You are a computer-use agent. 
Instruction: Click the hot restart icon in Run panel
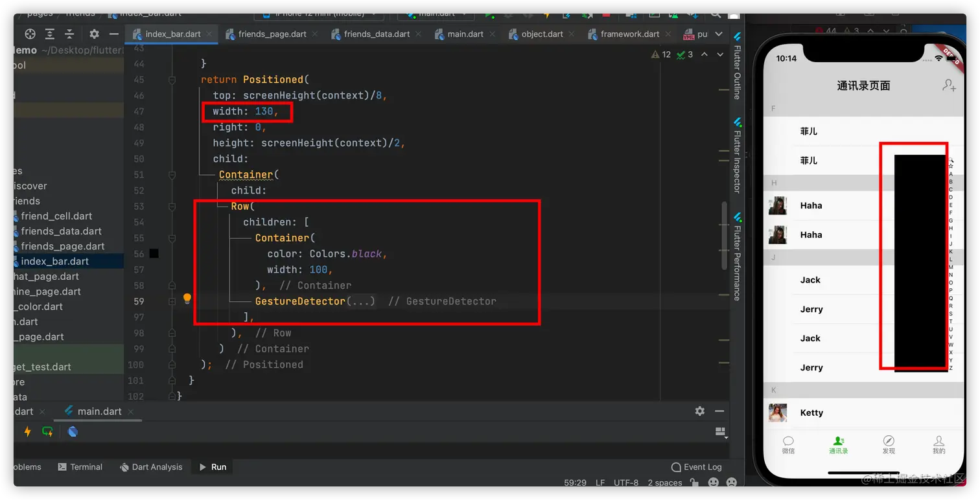pyautogui.click(x=47, y=431)
